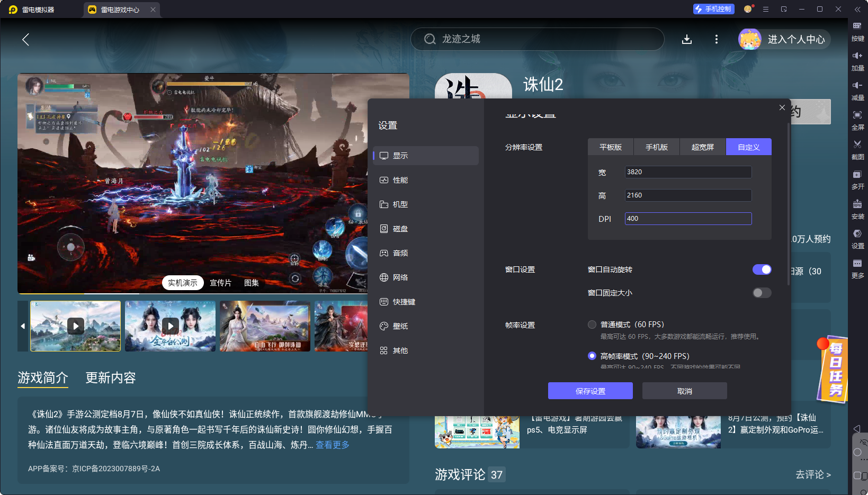Enable fixed window size (窗口固定大小) switch
The height and width of the screenshot is (495, 868).
pos(762,293)
